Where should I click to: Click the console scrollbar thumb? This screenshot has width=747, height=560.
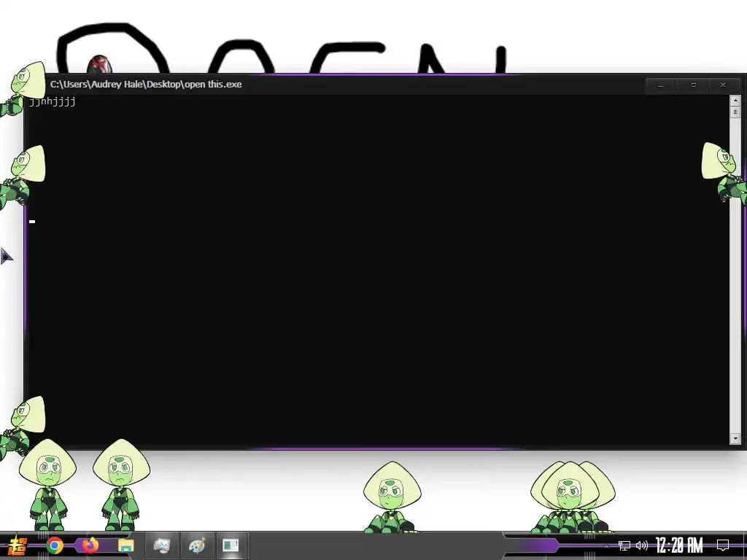[x=735, y=112]
